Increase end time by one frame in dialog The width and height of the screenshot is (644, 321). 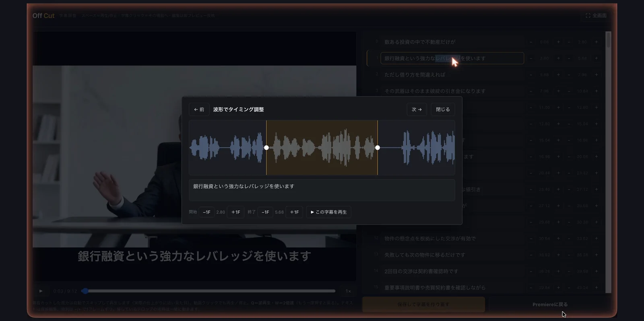point(295,212)
